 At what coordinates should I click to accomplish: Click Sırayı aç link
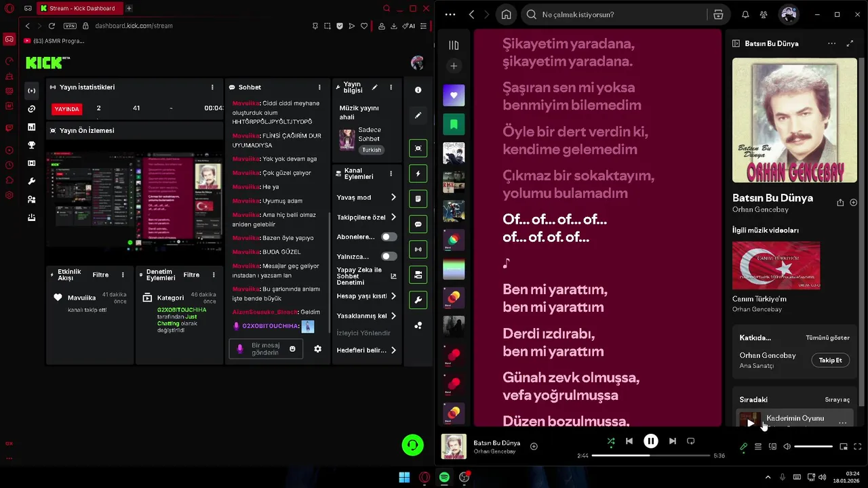coord(837,400)
